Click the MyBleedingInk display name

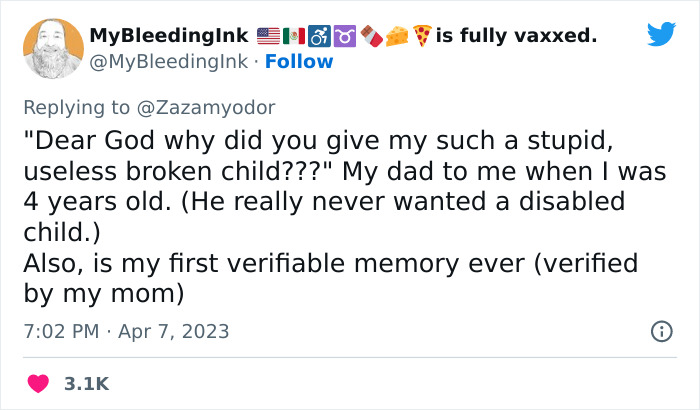[x=170, y=37]
